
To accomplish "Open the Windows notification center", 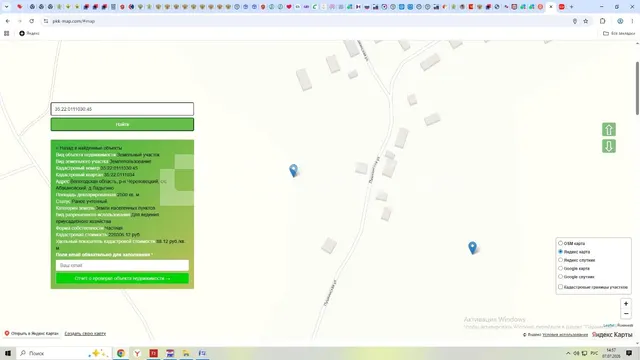I will click(629, 353).
